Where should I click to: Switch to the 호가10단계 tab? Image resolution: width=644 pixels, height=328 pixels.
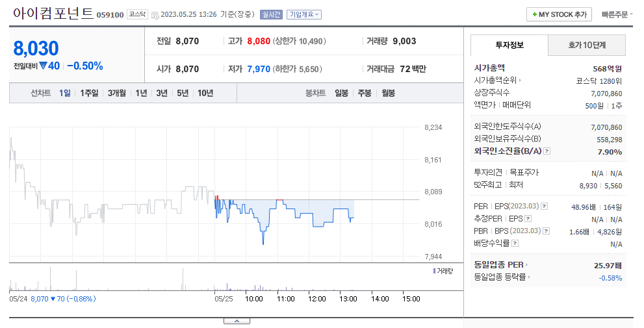pyautogui.click(x=587, y=45)
